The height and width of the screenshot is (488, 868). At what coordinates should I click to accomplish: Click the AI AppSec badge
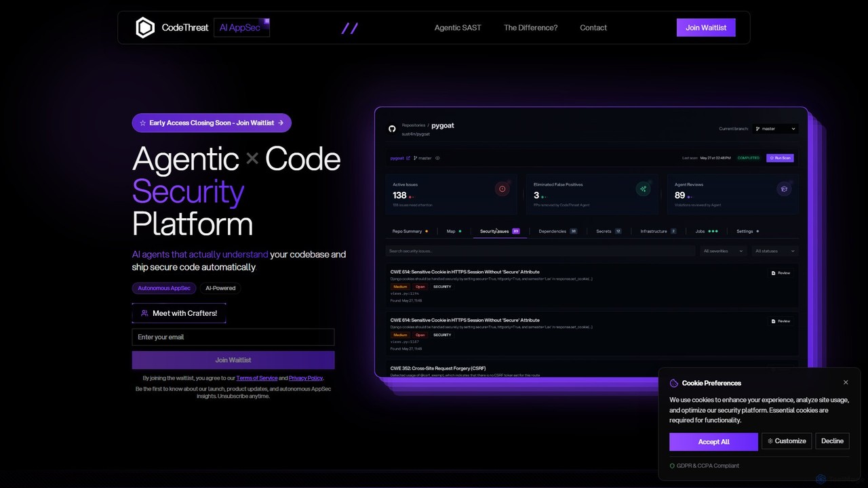pyautogui.click(x=242, y=28)
